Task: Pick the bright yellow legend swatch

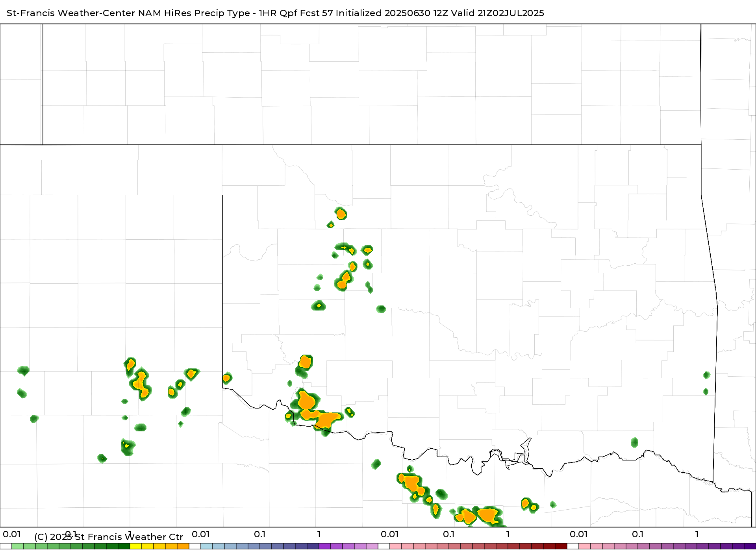Action: tap(136, 546)
